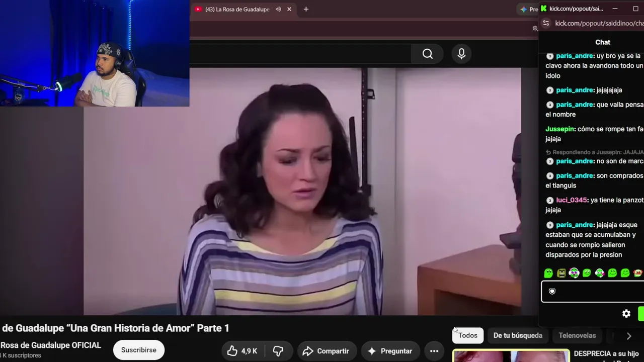This screenshot has width=644, height=362.
Task: Insert the sixth green frog-face emote
Action: point(612,273)
